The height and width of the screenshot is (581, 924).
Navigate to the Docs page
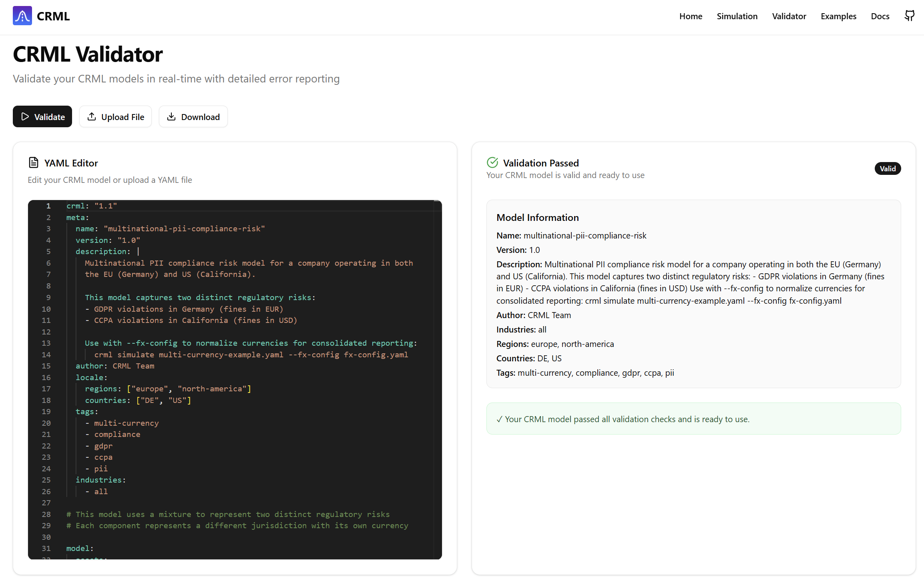pyautogui.click(x=880, y=16)
